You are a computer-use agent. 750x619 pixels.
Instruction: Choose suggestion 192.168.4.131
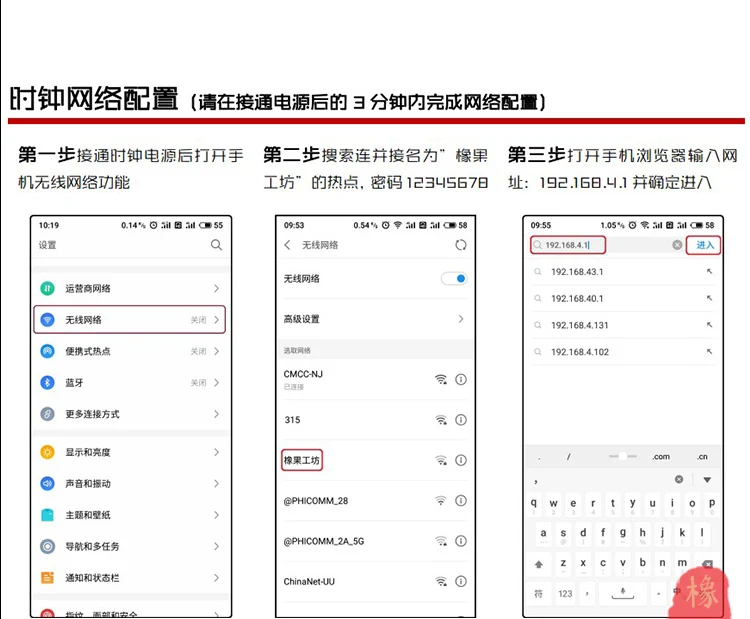click(x=624, y=325)
